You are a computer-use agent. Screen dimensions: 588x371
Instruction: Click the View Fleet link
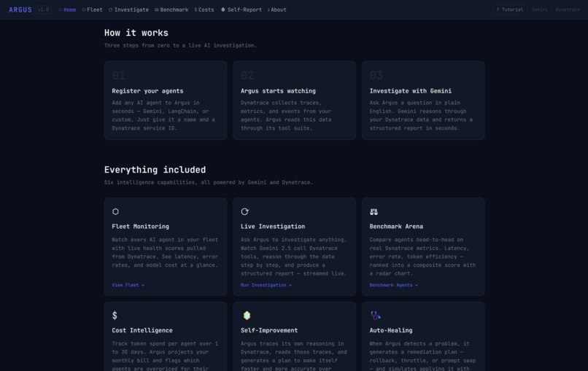[128, 285]
